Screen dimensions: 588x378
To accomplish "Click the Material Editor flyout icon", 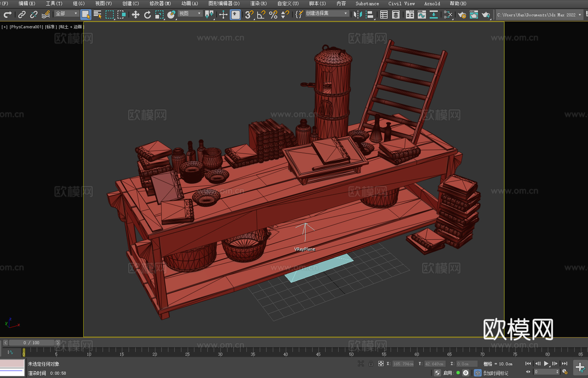I will [448, 14].
